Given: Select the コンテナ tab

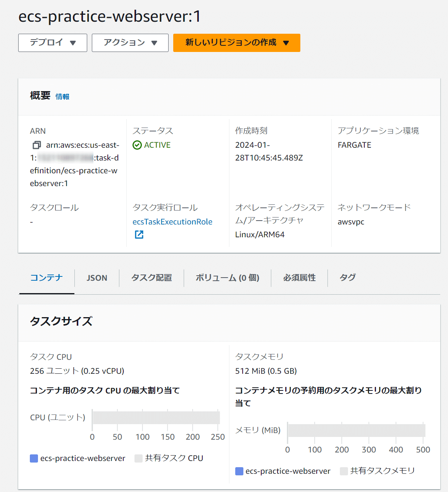Looking at the screenshot, I should 47,278.
